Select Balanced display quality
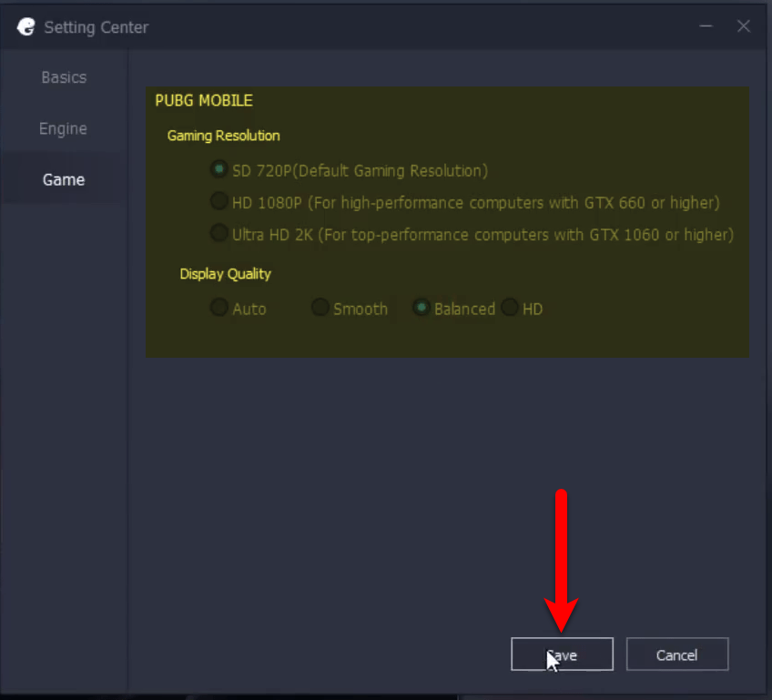 click(x=422, y=308)
